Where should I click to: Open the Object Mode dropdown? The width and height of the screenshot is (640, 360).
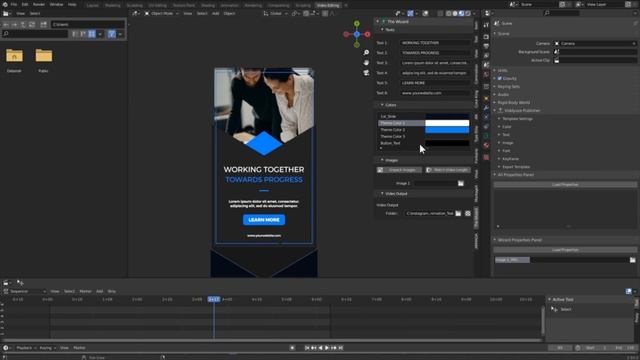point(162,13)
